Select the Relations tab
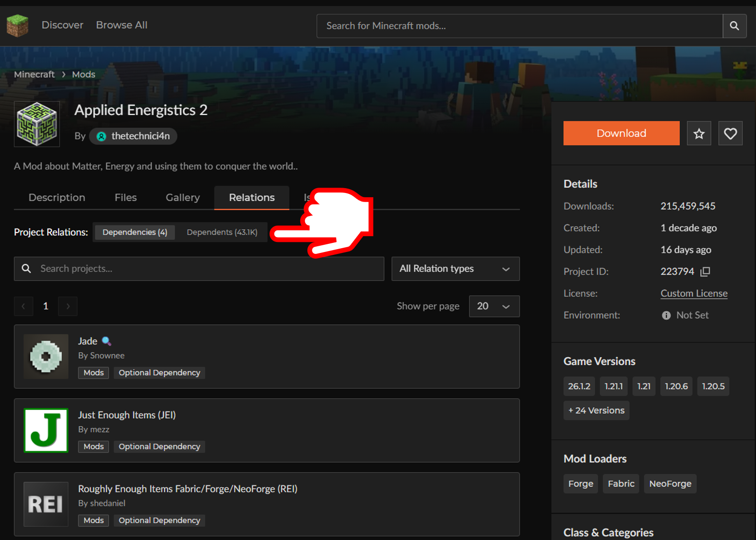The width and height of the screenshot is (756, 540). click(252, 198)
